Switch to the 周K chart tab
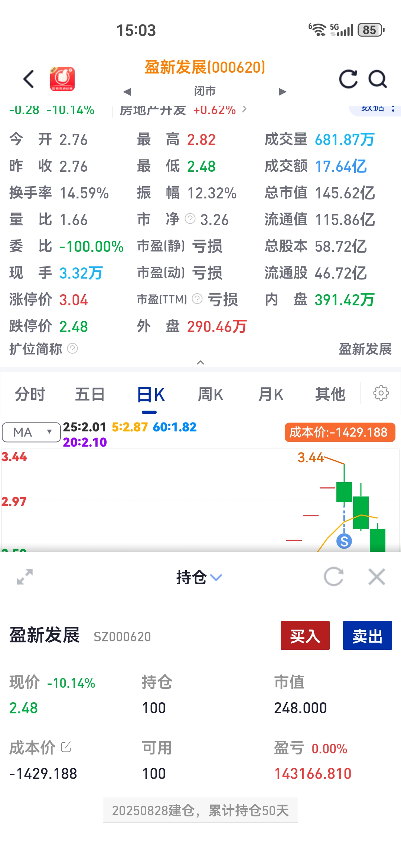The image size is (401, 868). (211, 394)
